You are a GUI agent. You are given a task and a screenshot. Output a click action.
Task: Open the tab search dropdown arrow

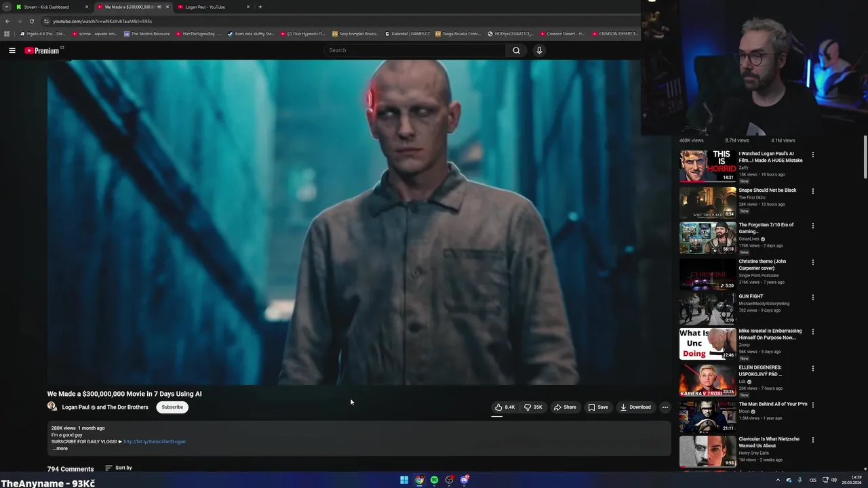6,7
